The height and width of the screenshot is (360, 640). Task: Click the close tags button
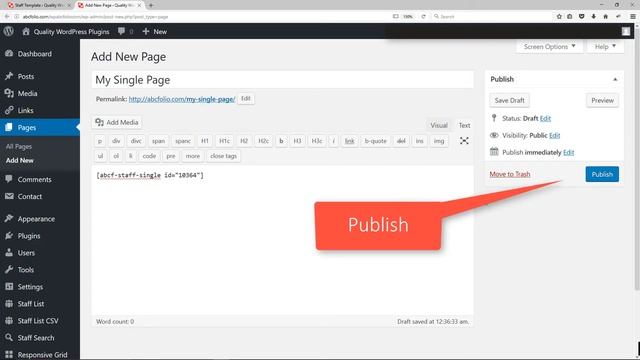pos(223,156)
